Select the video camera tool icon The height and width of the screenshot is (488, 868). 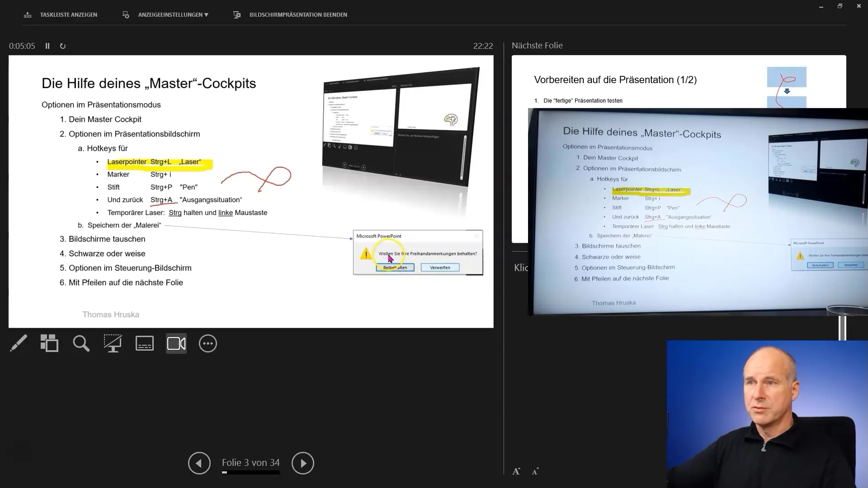point(176,343)
